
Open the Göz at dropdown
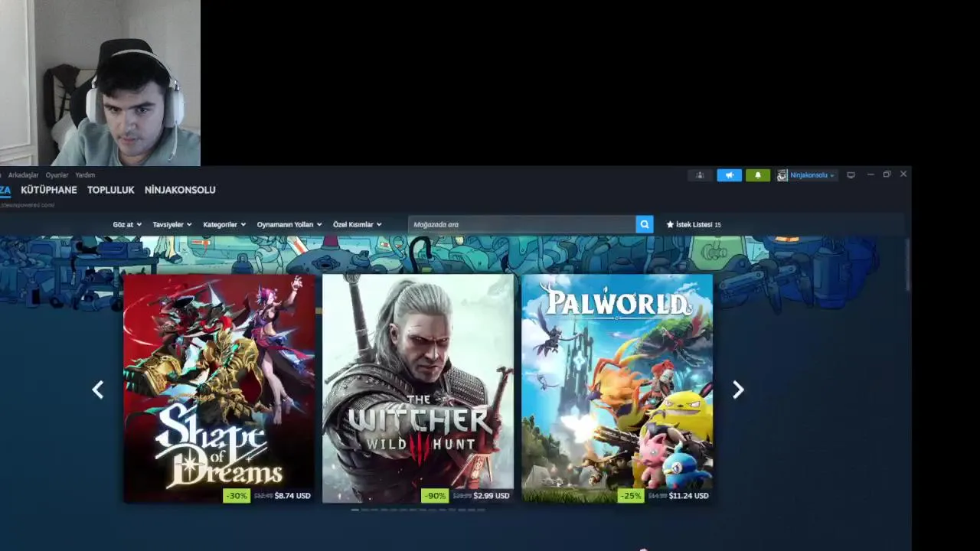tap(127, 225)
